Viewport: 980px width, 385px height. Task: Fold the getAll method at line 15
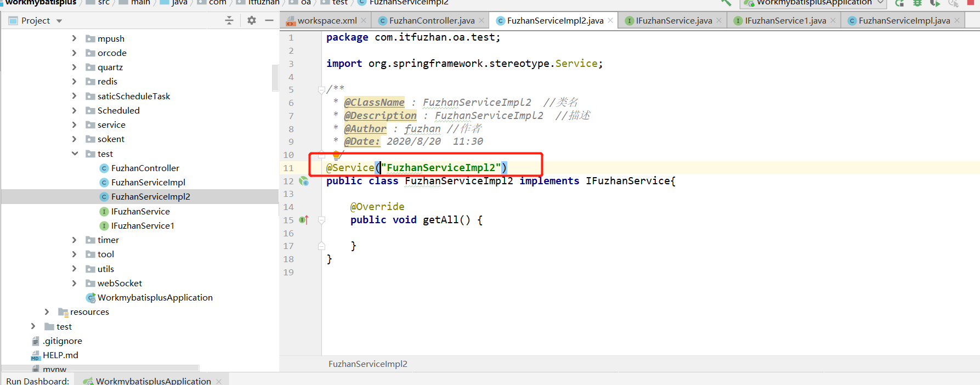(321, 220)
